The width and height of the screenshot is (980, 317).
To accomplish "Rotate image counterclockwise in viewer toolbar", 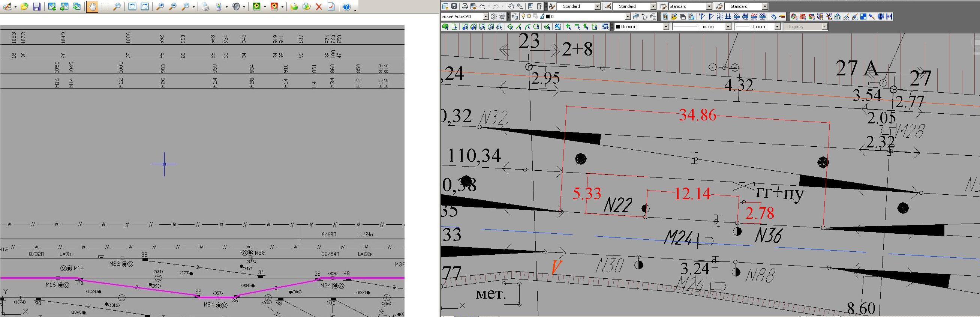I will (132, 6).
